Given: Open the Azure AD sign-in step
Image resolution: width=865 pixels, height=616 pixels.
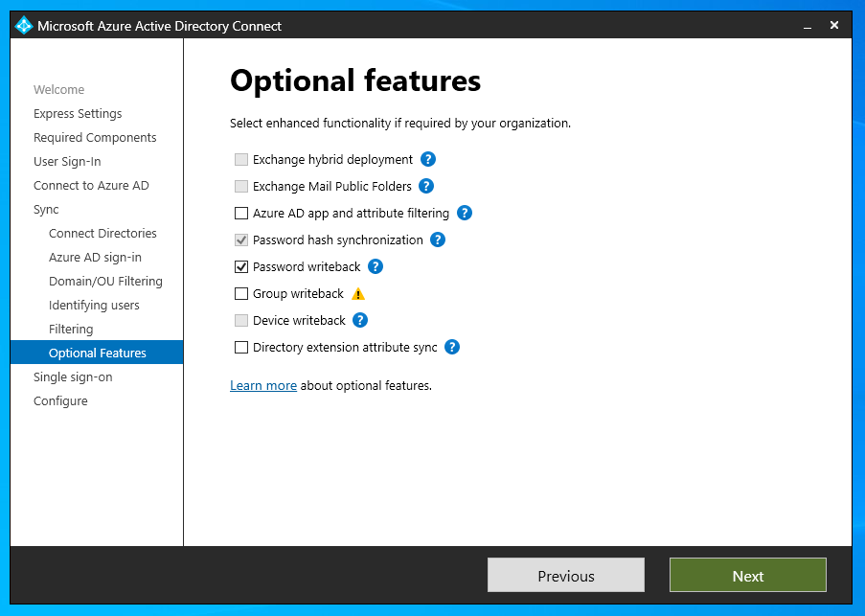Looking at the screenshot, I should pos(95,258).
